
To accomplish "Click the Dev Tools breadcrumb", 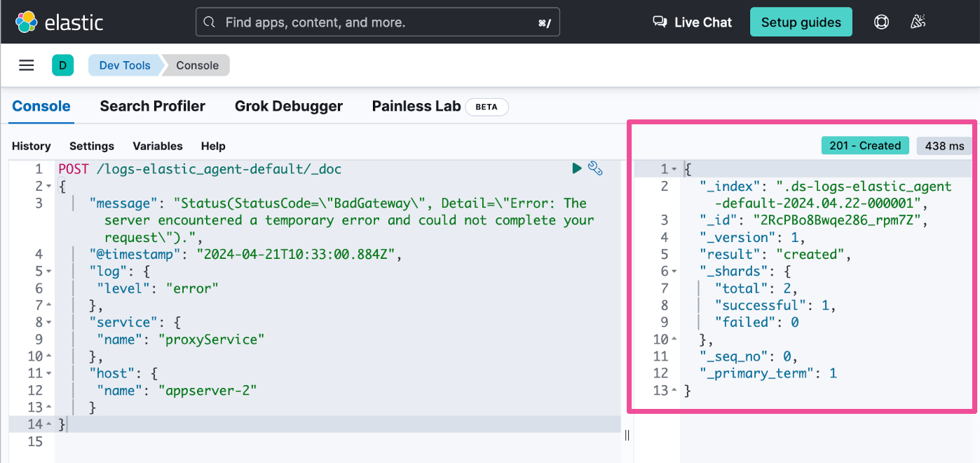I will point(125,65).
